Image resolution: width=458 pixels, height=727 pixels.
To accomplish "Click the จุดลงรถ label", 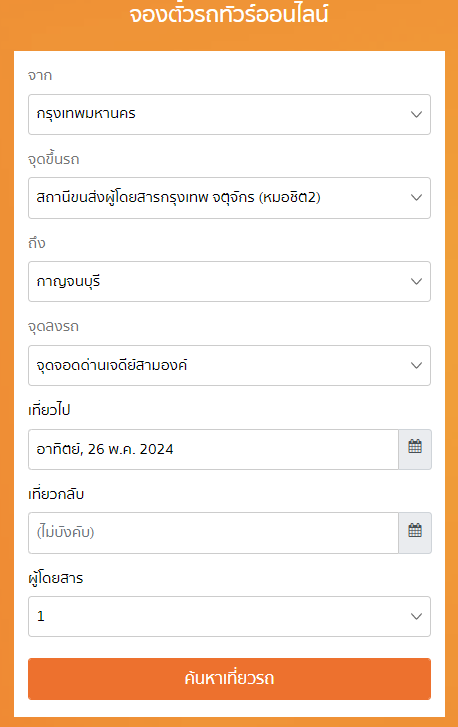I will click(53, 326).
